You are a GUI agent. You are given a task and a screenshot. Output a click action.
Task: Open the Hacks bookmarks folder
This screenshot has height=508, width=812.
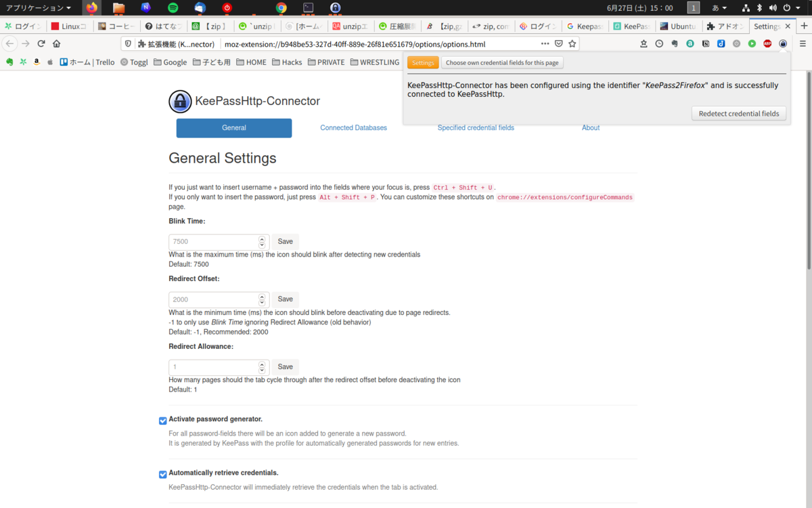tap(288, 62)
